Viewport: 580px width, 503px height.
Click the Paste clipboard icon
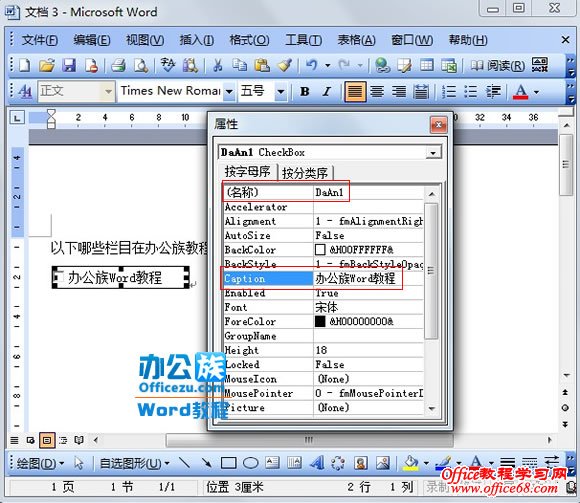coord(262,65)
